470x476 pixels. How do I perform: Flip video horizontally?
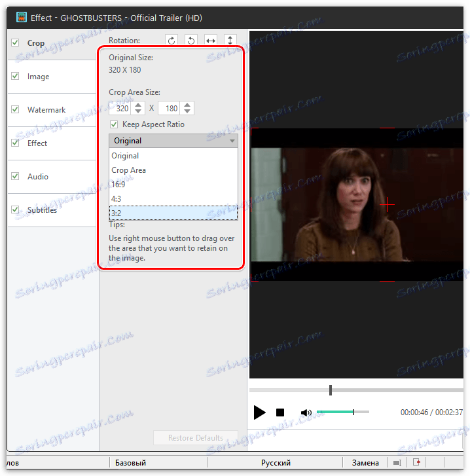point(211,41)
